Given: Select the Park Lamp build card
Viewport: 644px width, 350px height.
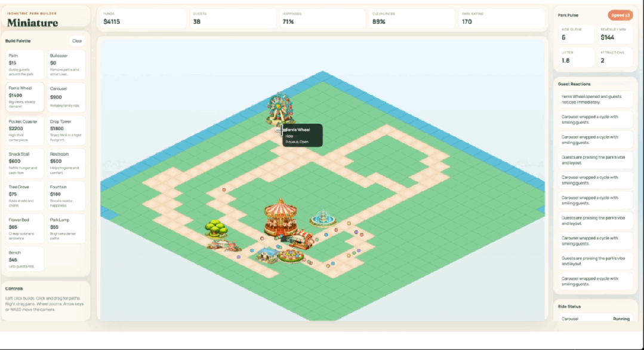Looking at the screenshot, I should [x=66, y=229].
